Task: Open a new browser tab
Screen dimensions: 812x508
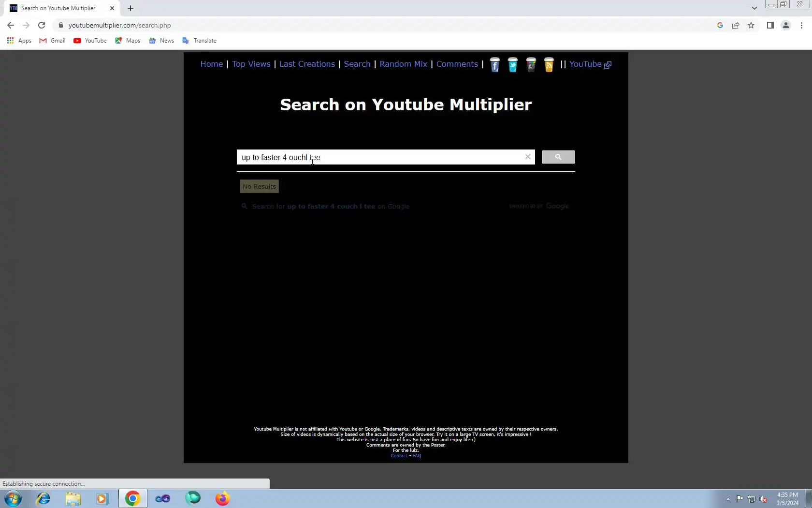Action: 130,8
